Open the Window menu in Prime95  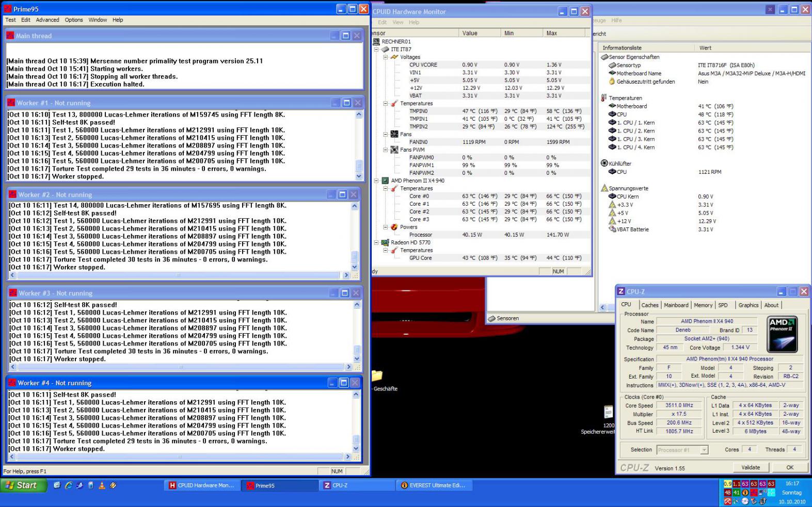coord(98,20)
